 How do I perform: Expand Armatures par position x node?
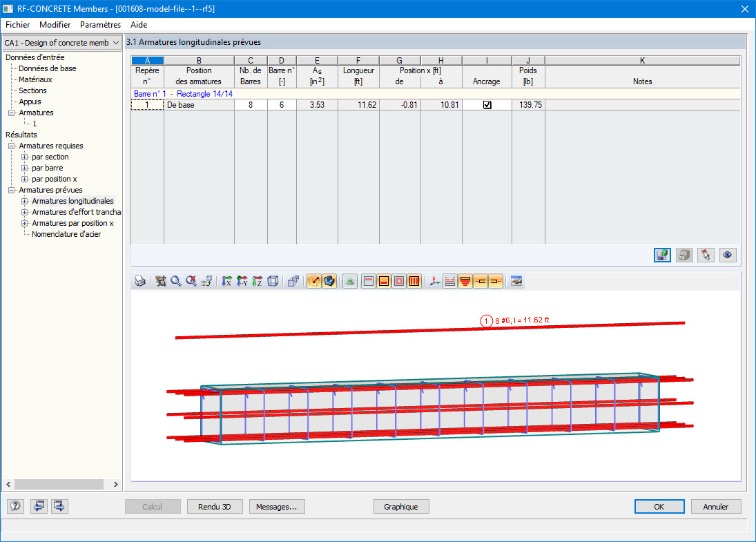point(25,223)
